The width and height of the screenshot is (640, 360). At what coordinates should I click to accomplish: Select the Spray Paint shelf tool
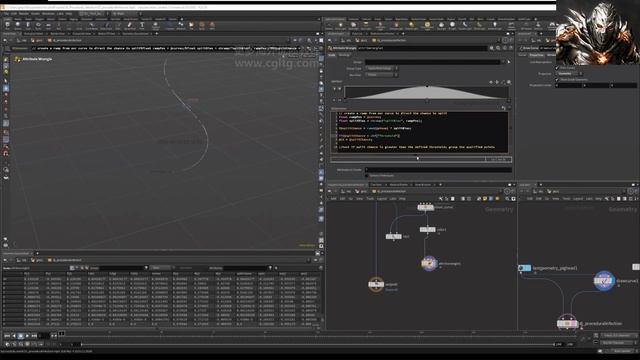click(x=129, y=26)
